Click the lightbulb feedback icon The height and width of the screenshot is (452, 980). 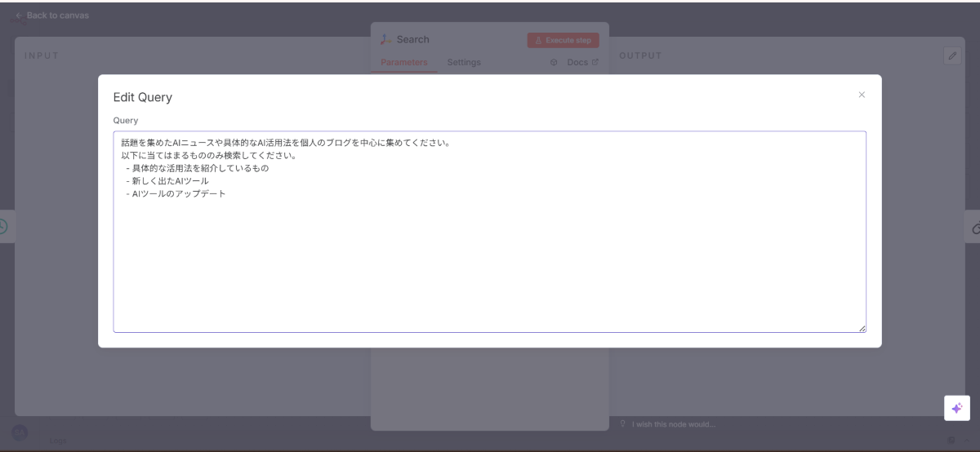pyautogui.click(x=622, y=423)
